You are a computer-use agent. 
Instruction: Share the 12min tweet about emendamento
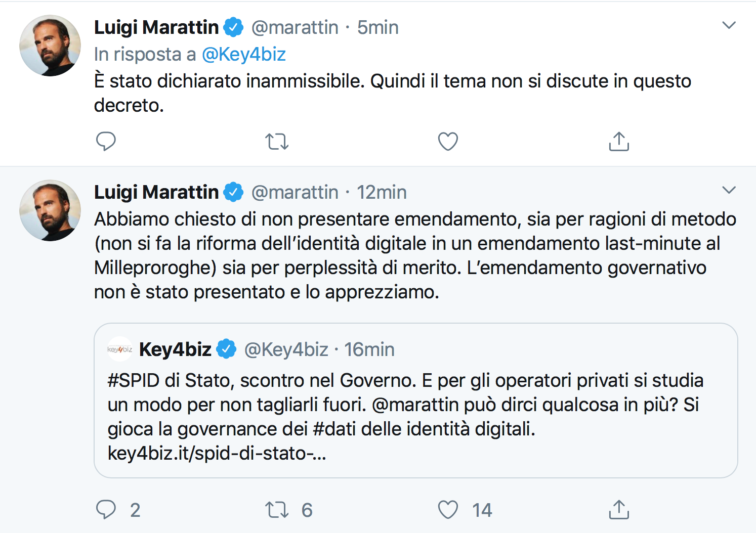pos(619,509)
